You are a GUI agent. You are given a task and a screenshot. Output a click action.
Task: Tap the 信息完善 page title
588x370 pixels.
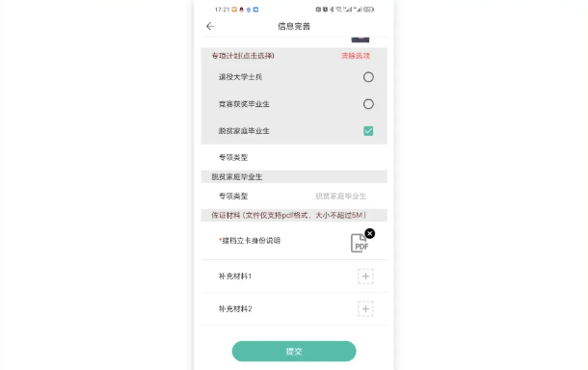(x=294, y=26)
